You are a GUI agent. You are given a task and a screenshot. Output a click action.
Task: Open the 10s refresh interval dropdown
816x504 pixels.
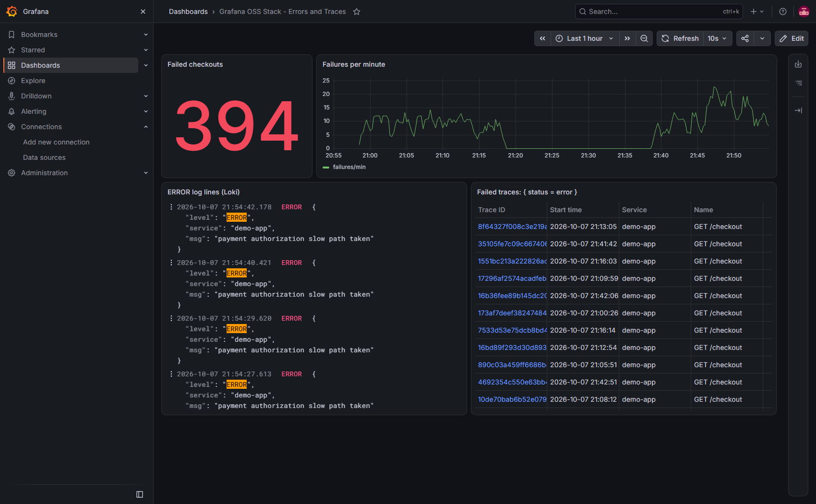(718, 38)
